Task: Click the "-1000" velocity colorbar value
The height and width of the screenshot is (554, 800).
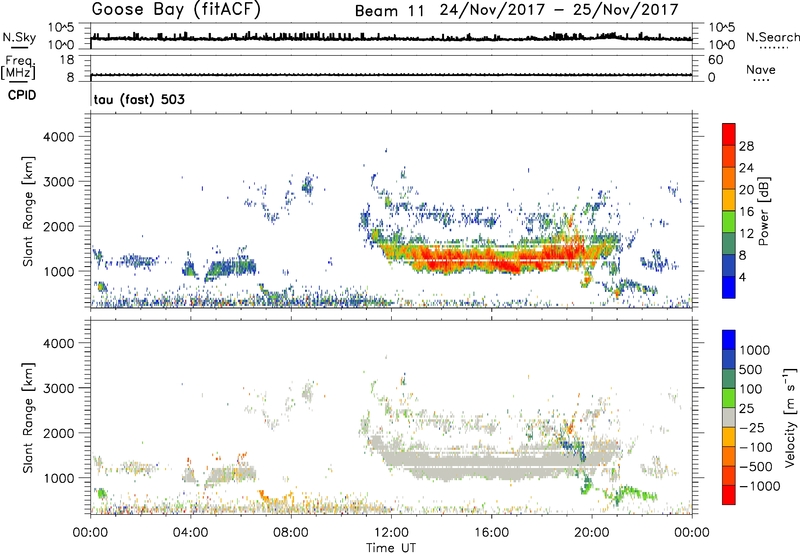Action: tap(760, 486)
